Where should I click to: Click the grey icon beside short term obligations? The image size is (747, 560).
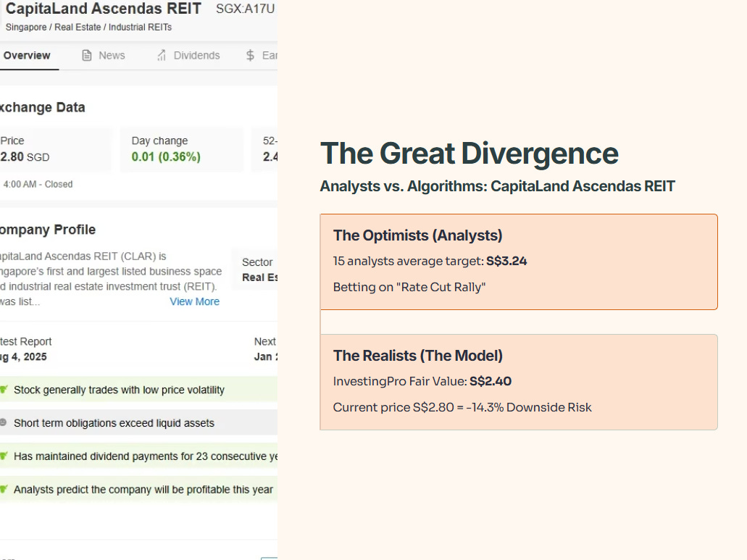click(x=4, y=422)
